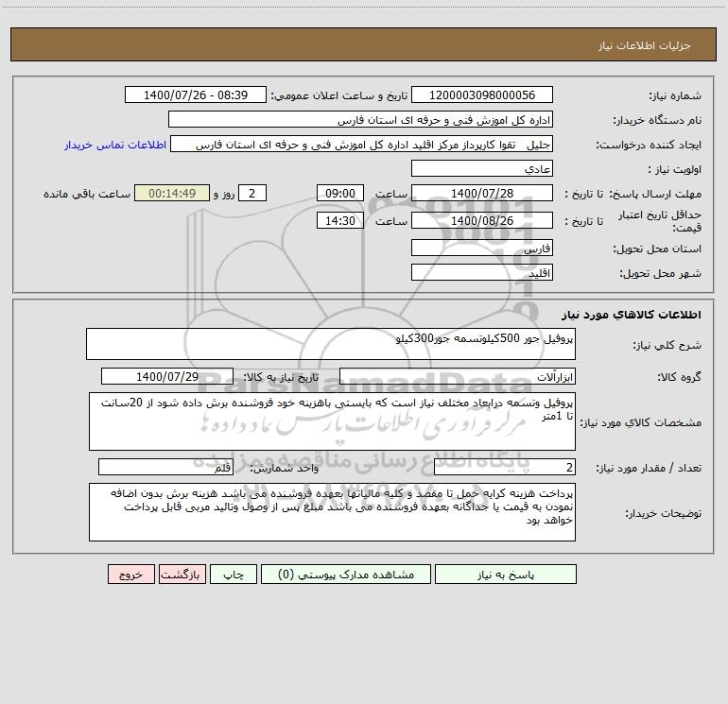This screenshot has width=728, height=704.
Task: Click the خروج exit button
Action: (130, 575)
